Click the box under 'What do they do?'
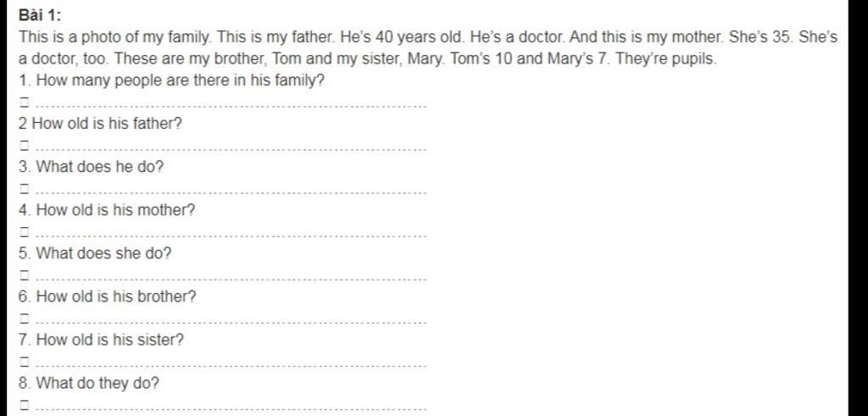 click(24, 405)
